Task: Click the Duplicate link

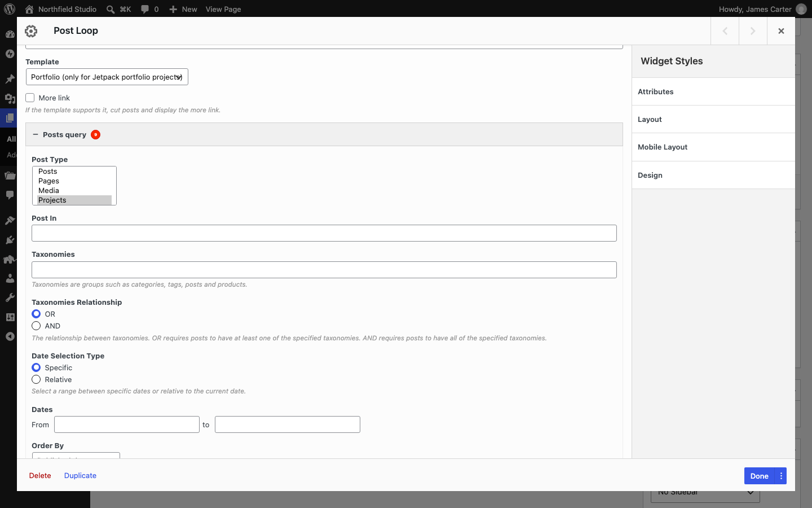Action: coord(80,476)
